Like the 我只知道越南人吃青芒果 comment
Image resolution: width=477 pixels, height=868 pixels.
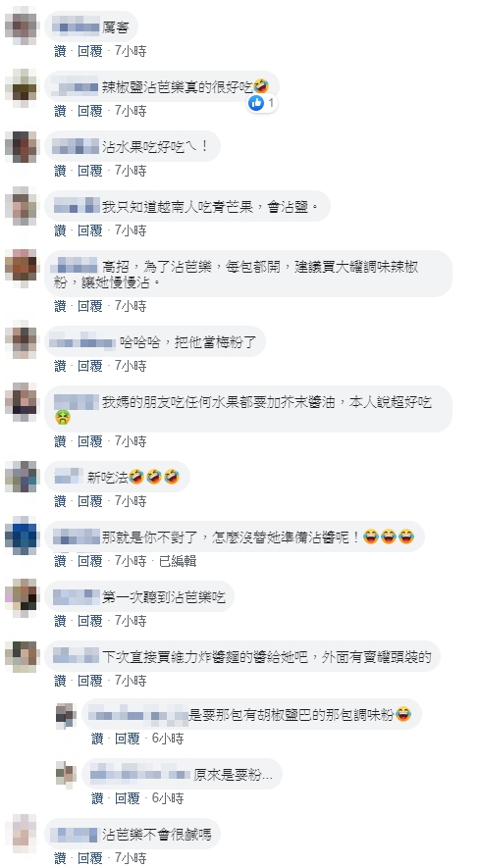click(60, 230)
